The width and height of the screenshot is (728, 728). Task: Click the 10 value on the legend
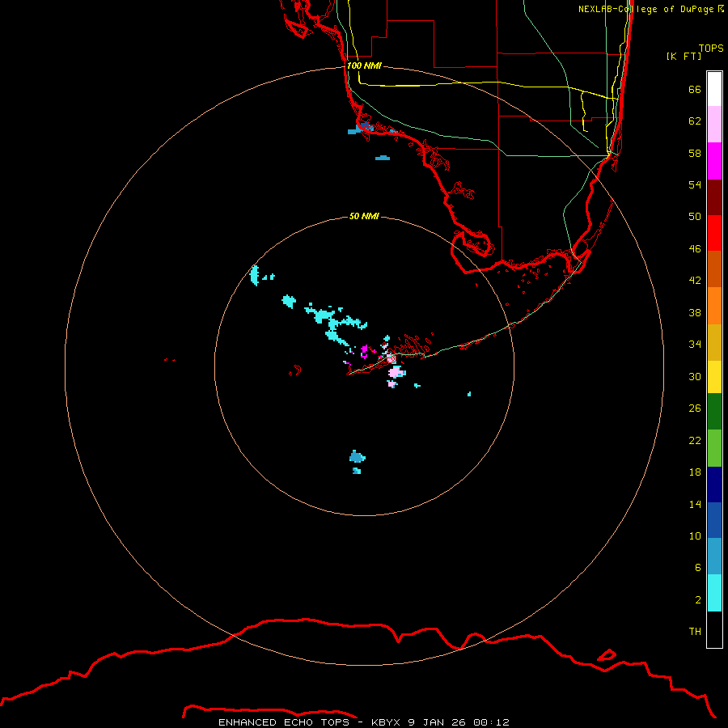click(695, 535)
